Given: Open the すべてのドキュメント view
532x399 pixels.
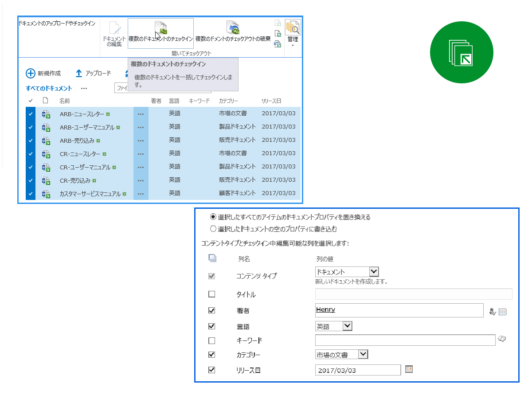Looking at the screenshot, I should click(x=49, y=88).
